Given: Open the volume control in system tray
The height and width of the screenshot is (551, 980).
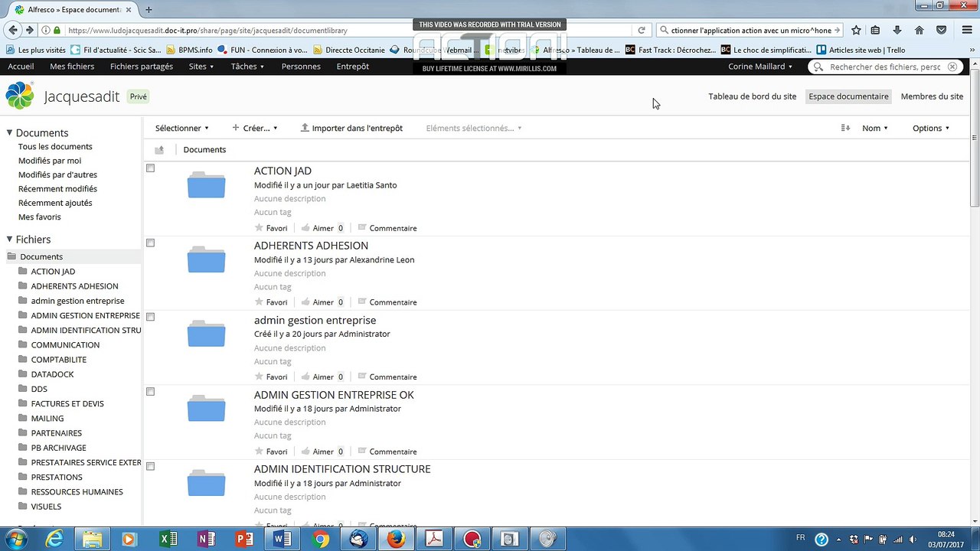Looking at the screenshot, I should pyautogui.click(x=913, y=540).
